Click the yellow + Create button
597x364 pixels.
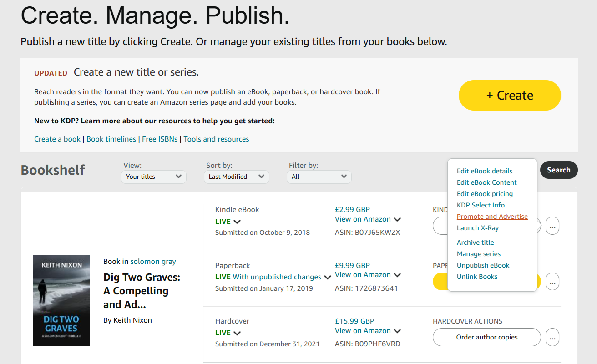pos(510,96)
